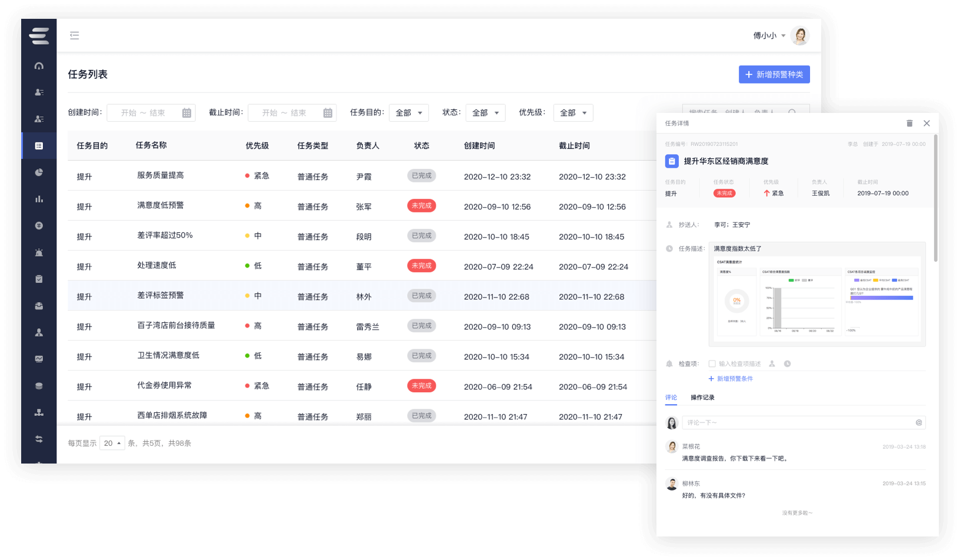Image resolution: width=960 pixels, height=560 pixels.
Task: Collapse the sidebar with the menu fold icon
Action: 74,35
